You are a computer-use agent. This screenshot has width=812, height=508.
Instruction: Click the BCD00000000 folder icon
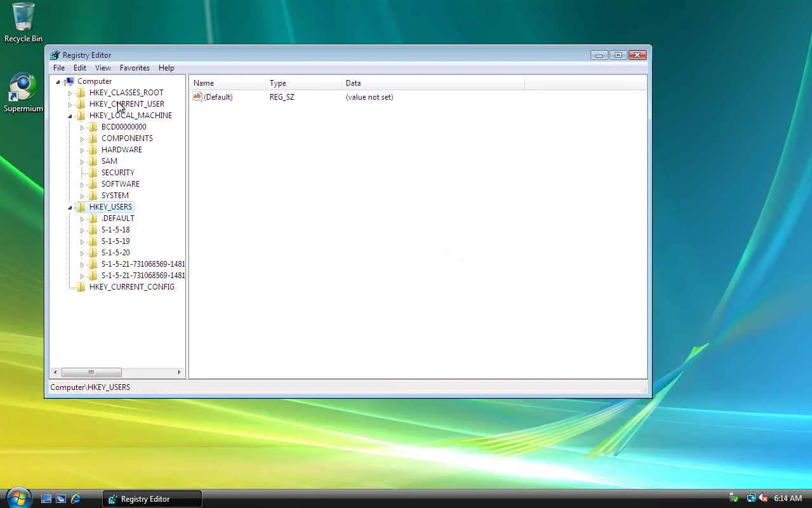click(x=93, y=127)
